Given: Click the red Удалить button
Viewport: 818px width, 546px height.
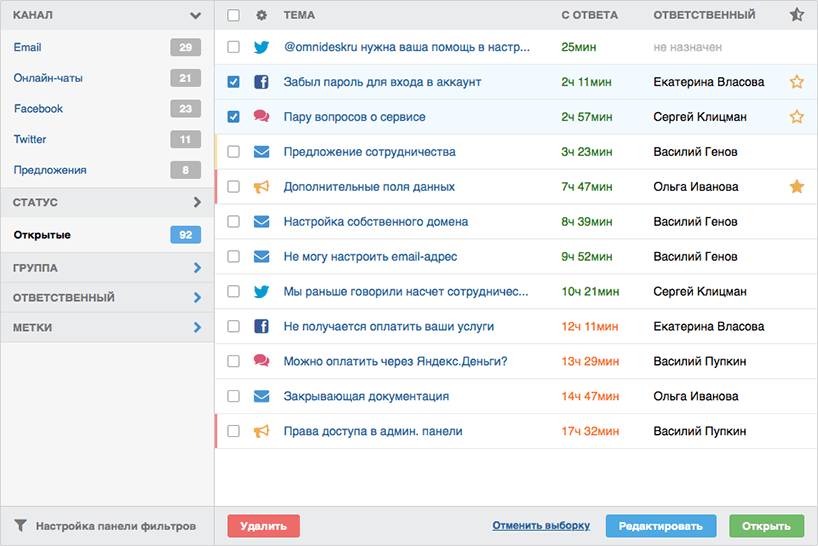Looking at the screenshot, I should 263,526.
